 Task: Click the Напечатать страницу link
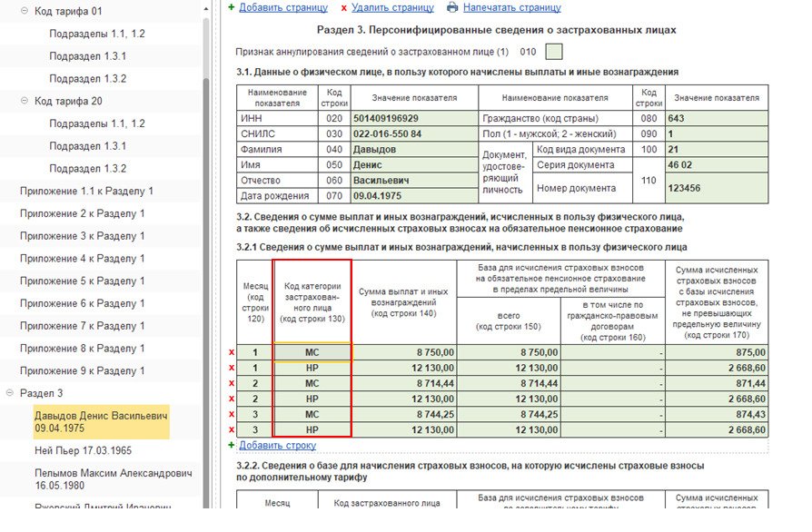tap(511, 8)
